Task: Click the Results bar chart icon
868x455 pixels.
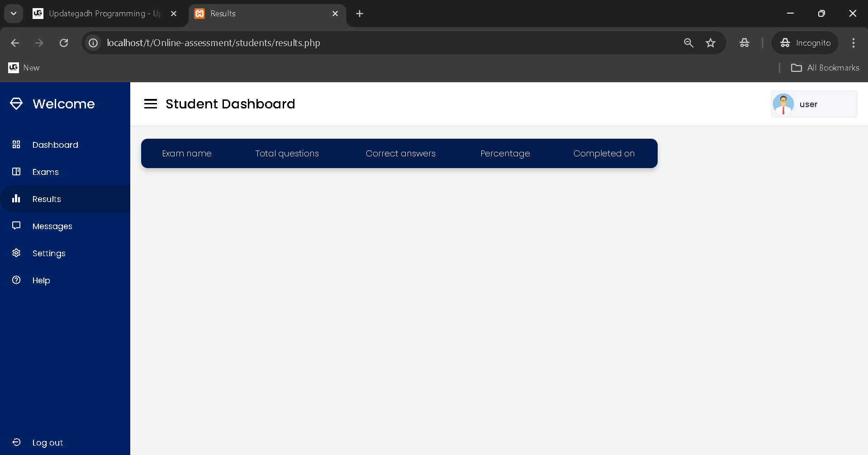Action: click(16, 199)
